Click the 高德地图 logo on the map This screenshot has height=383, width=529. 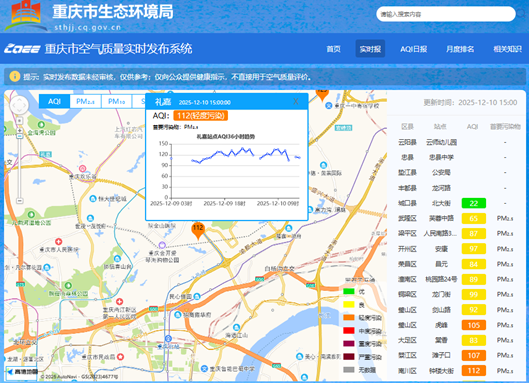tap(22, 372)
